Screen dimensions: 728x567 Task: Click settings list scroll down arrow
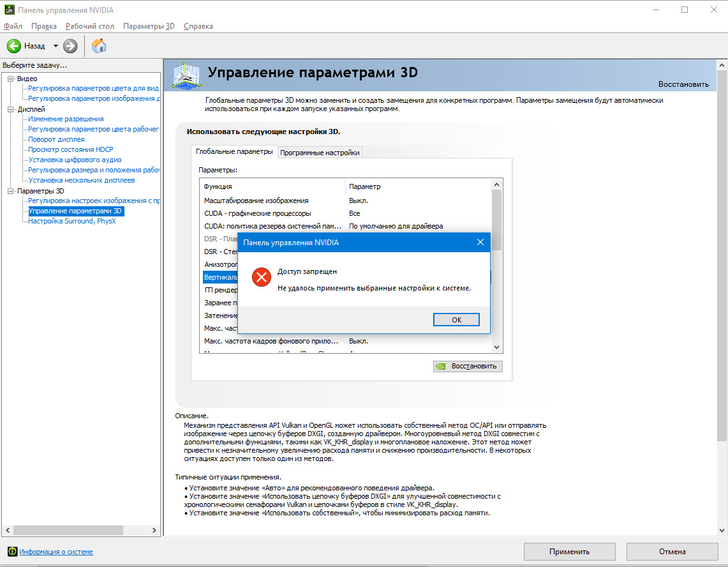pyautogui.click(x=496, y=347)
